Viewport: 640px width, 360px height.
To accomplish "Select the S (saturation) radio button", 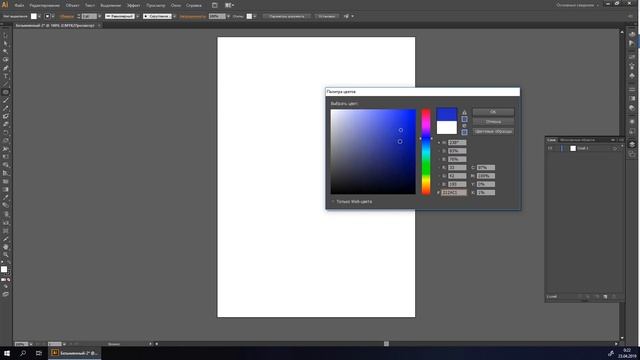I will pyautogui.click(x=439, y=151).
